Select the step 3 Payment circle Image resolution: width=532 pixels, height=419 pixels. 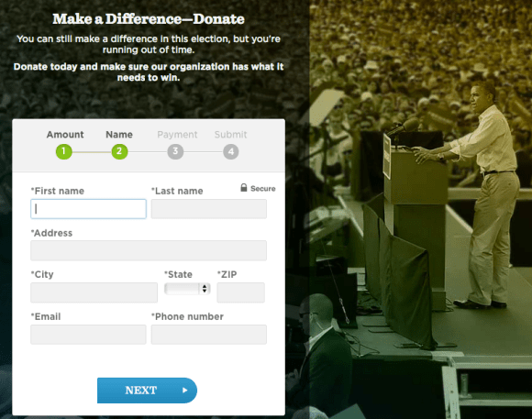click(175, 151)
